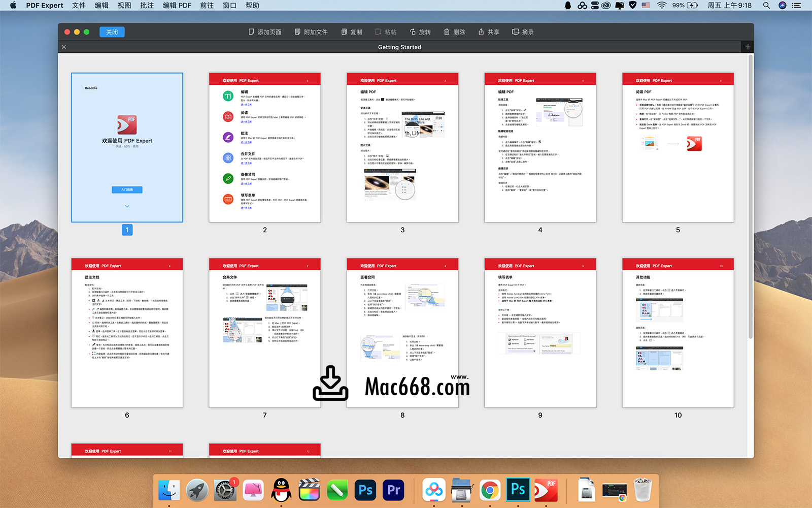The image size is (812, 508).
Task: Select page 2 thumbnail with feature list
Action: coord(265,147)
